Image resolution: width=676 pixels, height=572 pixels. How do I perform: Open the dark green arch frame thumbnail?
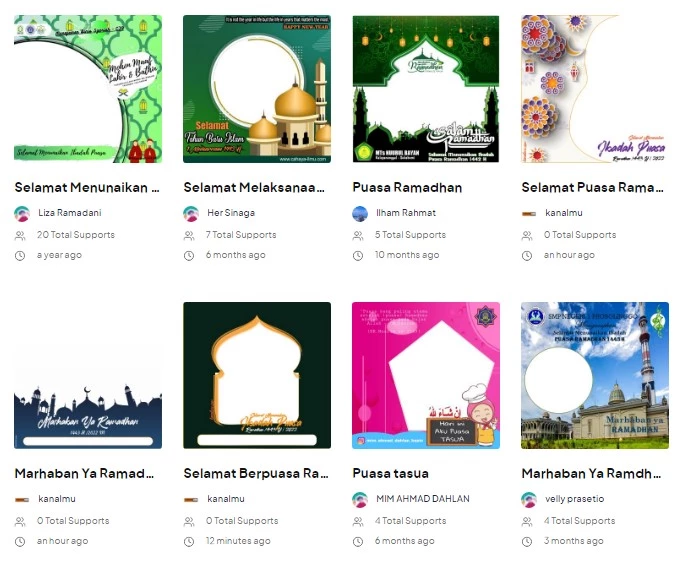click(x=257, y=375)
